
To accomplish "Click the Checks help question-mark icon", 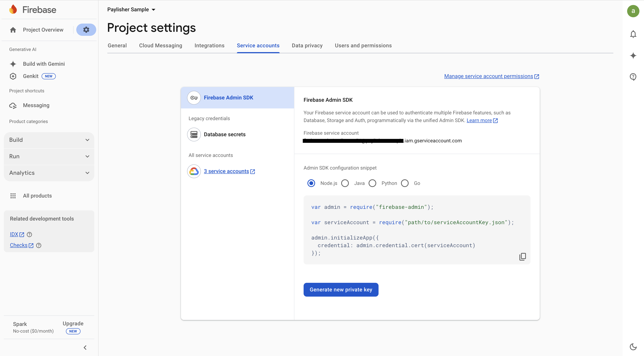I will coord(39,245).
